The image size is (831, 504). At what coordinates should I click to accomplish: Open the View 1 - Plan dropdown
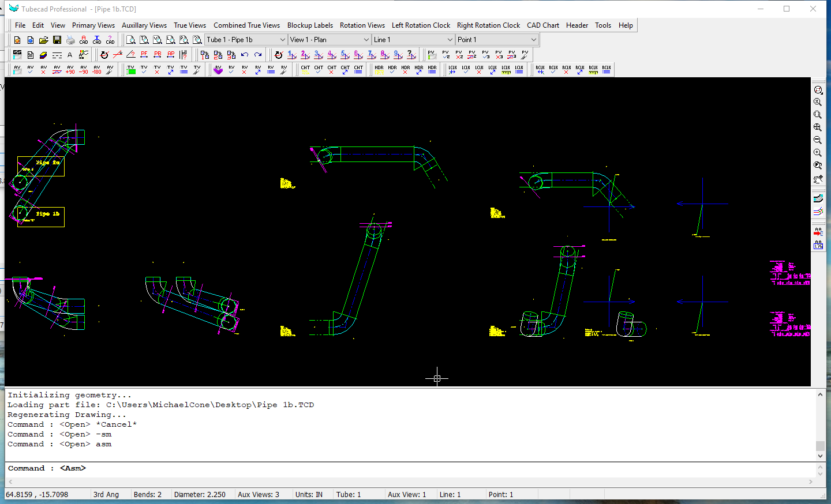pos(366,40)
